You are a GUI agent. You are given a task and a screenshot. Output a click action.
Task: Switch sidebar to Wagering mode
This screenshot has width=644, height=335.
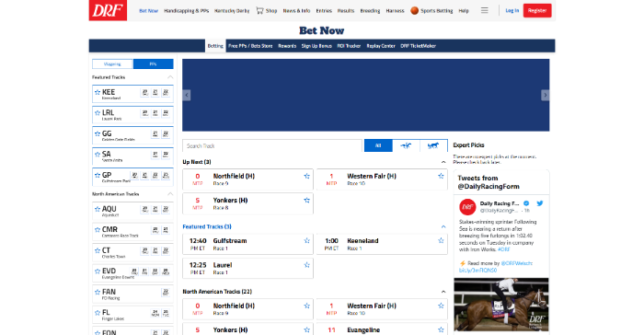click(112, 64)
